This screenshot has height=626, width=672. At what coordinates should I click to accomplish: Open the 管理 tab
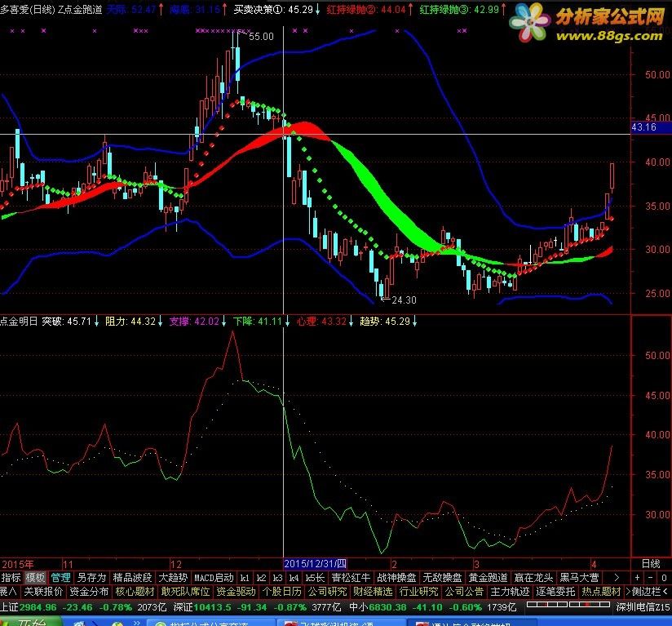coord(60,578)
